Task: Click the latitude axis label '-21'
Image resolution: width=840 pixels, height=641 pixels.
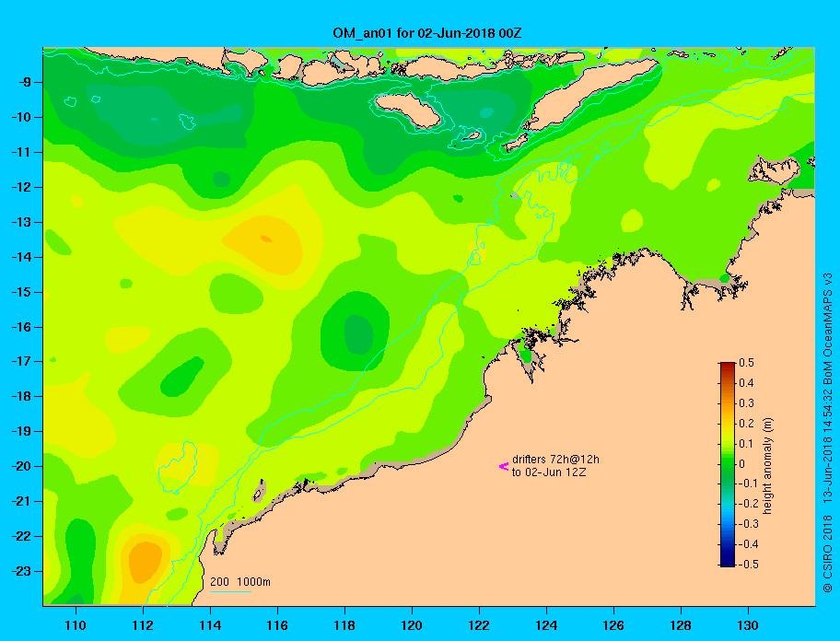Action: 20,501
